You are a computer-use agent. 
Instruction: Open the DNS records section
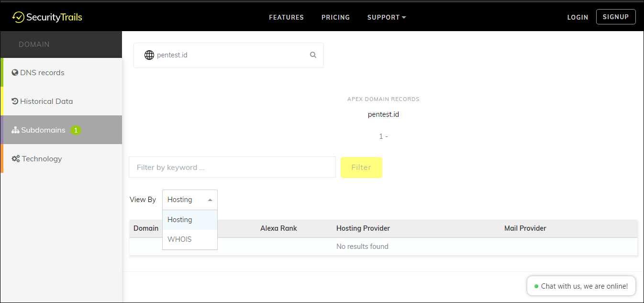click(x=61, y=72)
